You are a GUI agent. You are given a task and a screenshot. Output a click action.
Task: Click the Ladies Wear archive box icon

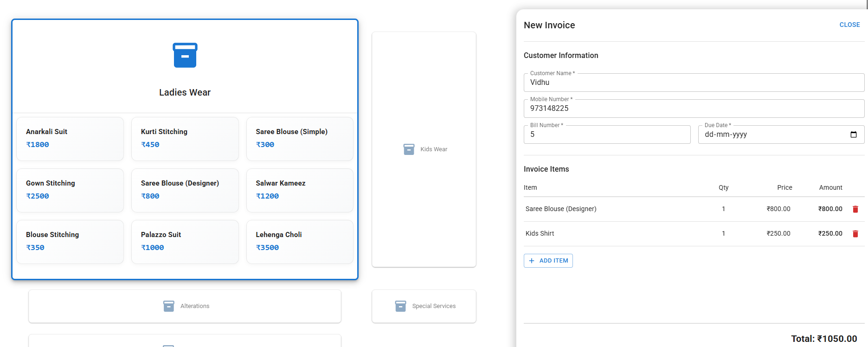185,55
